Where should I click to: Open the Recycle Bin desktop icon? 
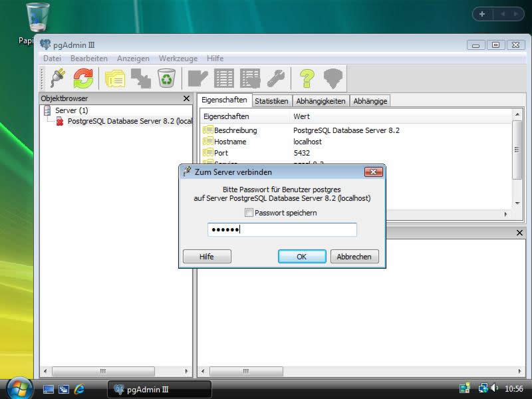tap(37, 18)
